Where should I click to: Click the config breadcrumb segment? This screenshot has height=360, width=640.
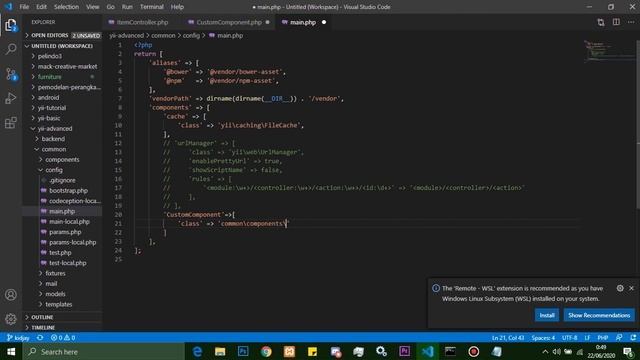tap(191, 36)
